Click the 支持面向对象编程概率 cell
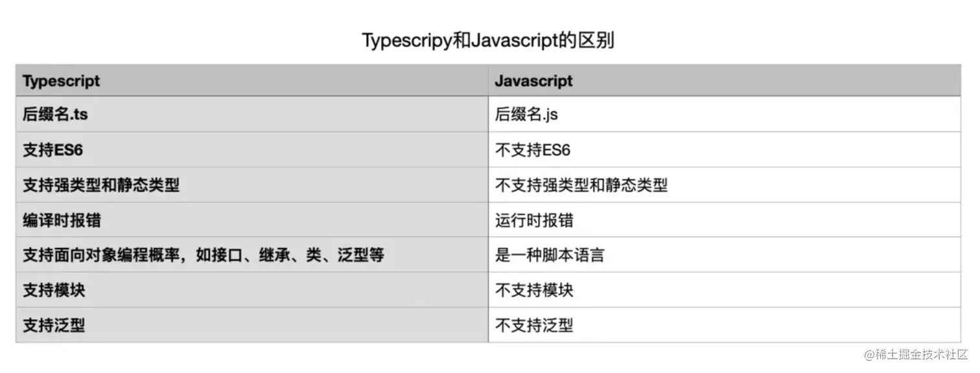This screenshot has width=980, height=373. (252, 254)
